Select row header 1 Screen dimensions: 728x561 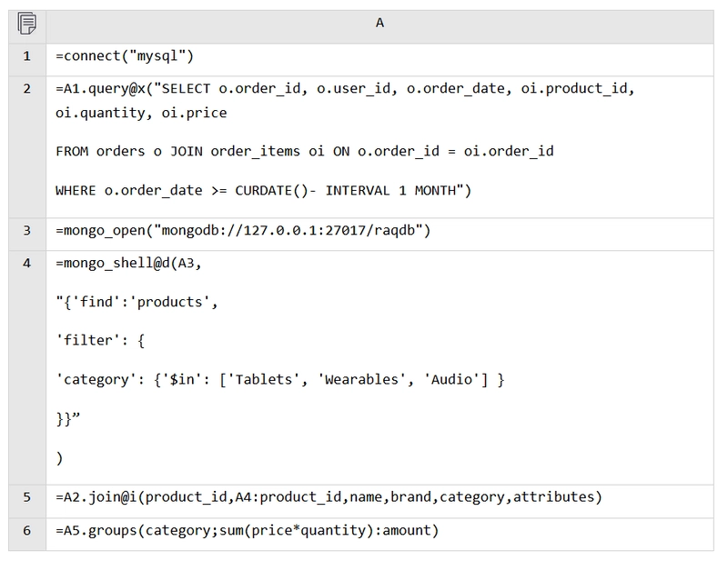(27, 60)
